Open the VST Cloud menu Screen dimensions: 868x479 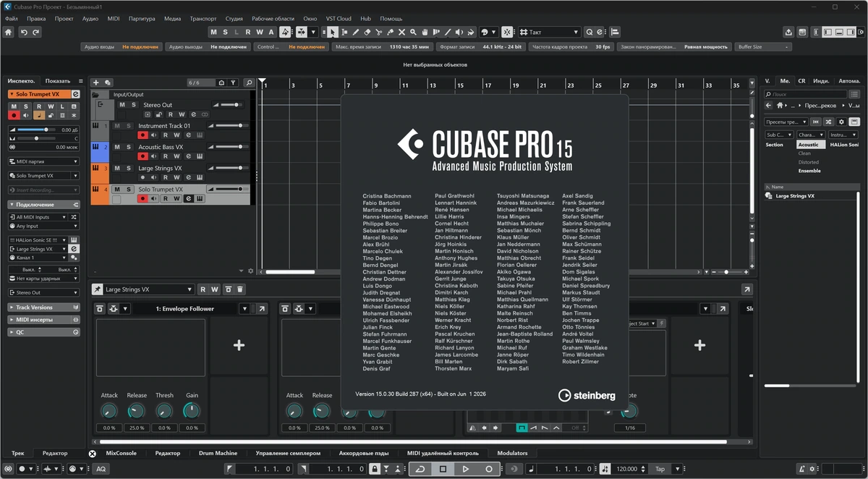pyautogui.click(x=339, y=18)
